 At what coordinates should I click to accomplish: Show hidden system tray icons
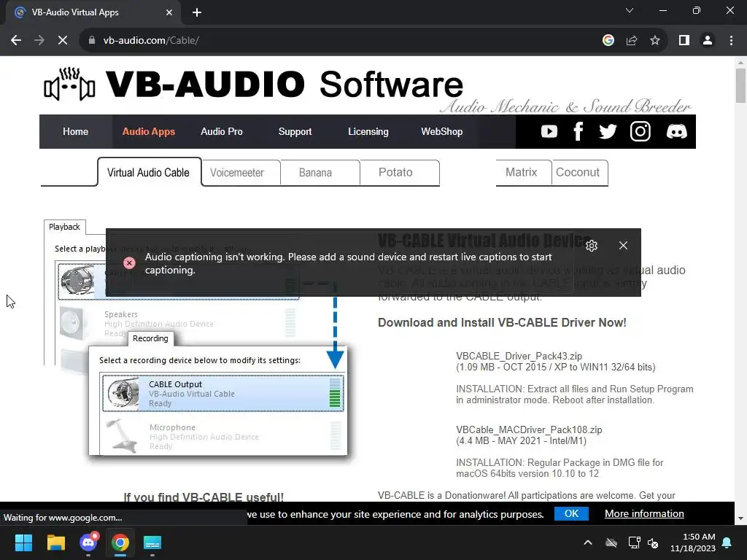click(588, 542)
